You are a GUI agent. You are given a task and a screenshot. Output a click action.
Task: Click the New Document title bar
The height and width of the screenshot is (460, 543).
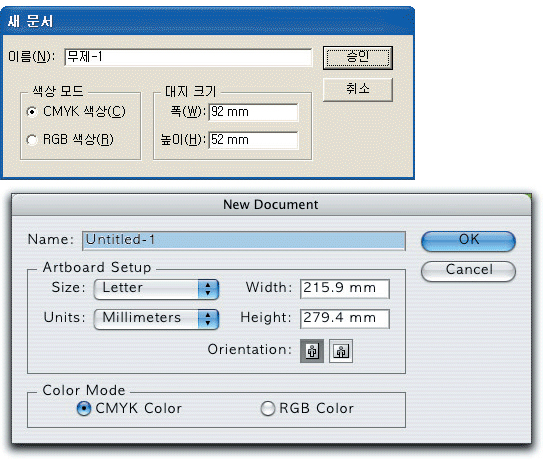tap(271, 205)
